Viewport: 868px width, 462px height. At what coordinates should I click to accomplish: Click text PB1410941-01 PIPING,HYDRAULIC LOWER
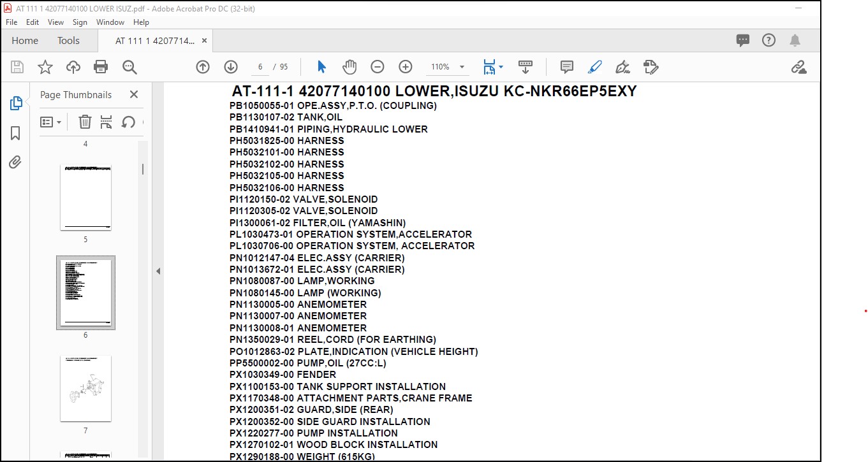pos(328,129)
